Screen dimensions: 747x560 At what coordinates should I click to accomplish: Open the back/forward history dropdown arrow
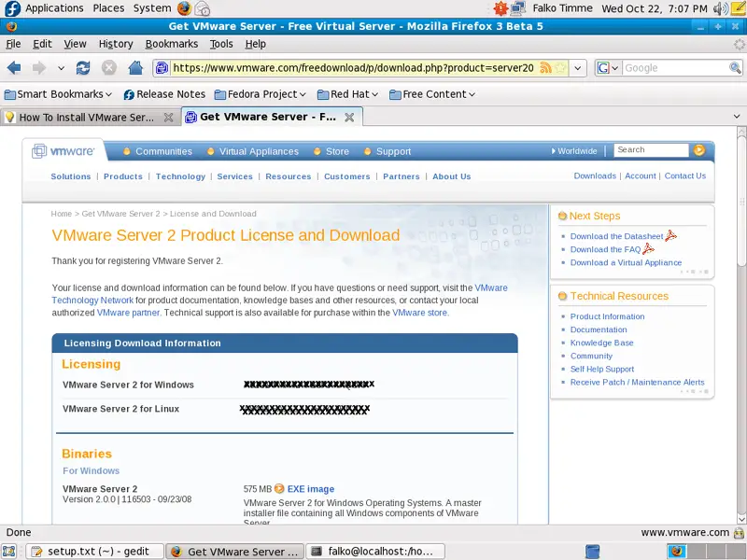61,68
